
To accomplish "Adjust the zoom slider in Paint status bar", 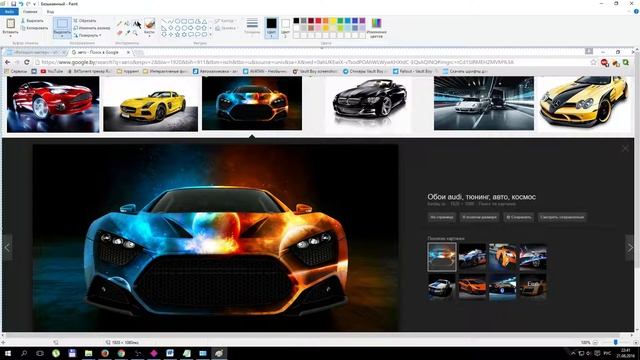I will [x=616, y=342].
